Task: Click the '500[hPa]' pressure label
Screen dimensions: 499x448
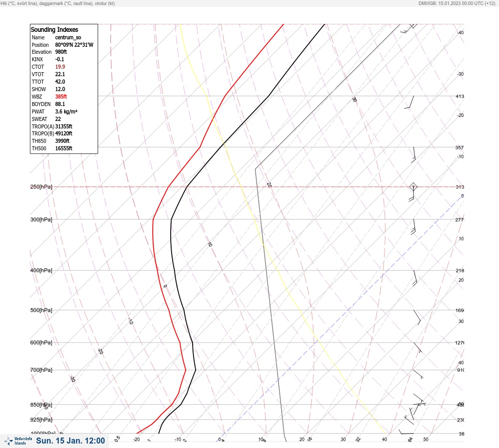Action: [41, 310]
